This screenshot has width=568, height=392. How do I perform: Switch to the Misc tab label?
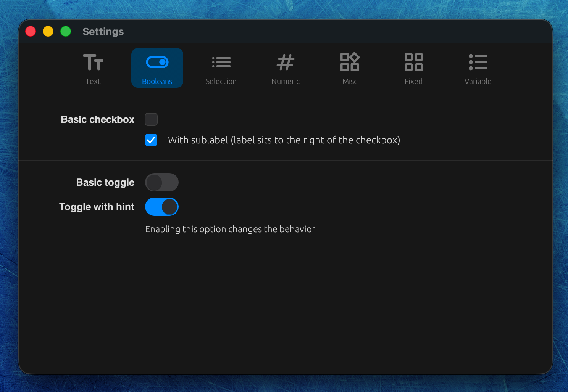pos(350,81)
